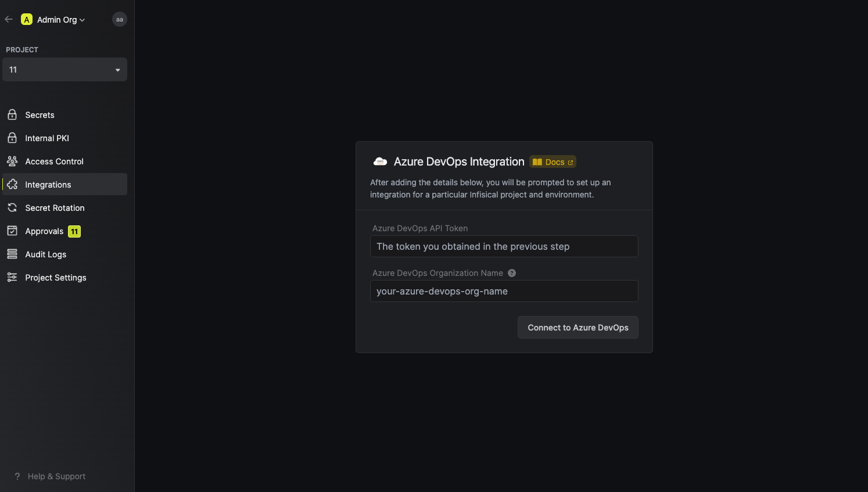868x492 pixels.
Task: Click the PROJECT section label
Action: coord(22,50)
